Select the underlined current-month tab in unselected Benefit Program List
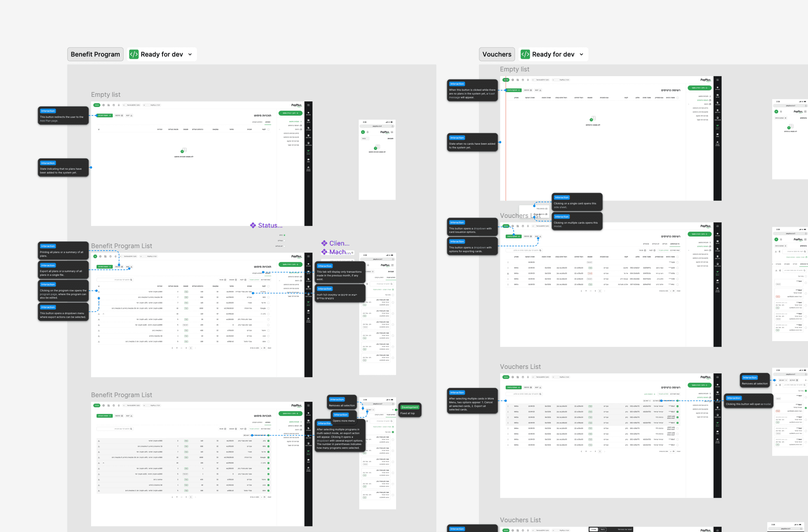 pos(268,273)
